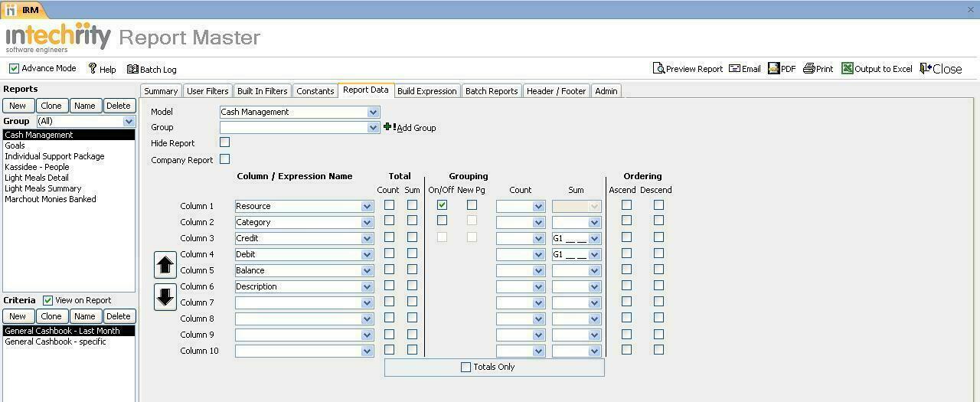Select Light Meals Detail report

69,178
